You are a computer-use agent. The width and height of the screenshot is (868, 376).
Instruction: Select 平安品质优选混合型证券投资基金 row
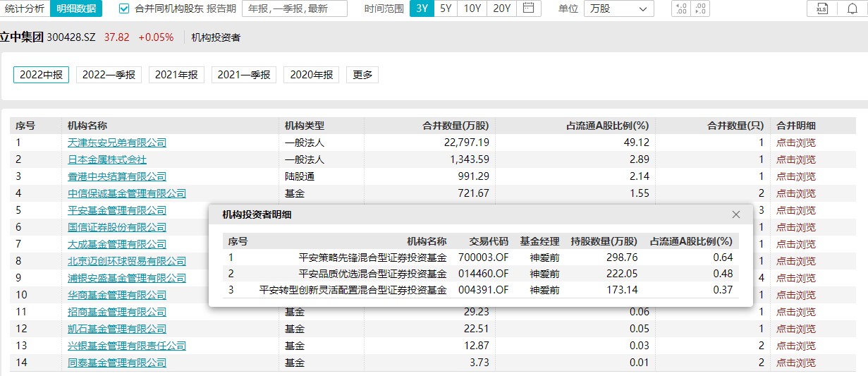pos(481,274)
